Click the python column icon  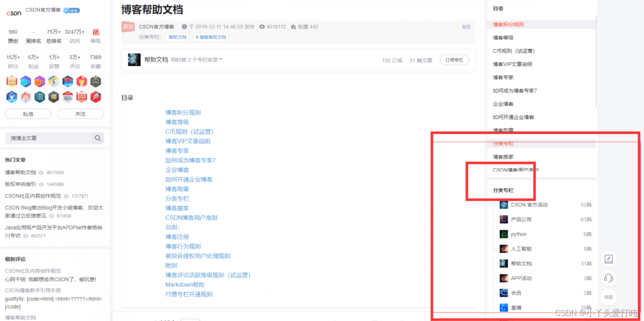tap(504, 234)
